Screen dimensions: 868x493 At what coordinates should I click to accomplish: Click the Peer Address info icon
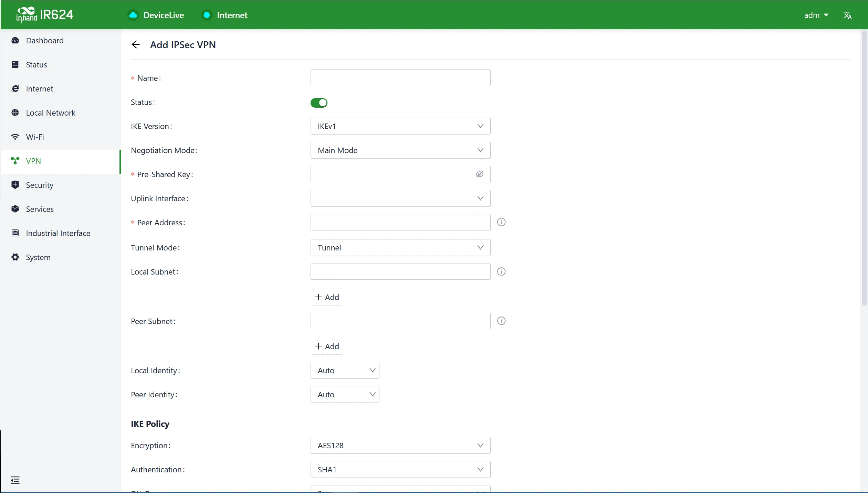(x=501, y=222)
